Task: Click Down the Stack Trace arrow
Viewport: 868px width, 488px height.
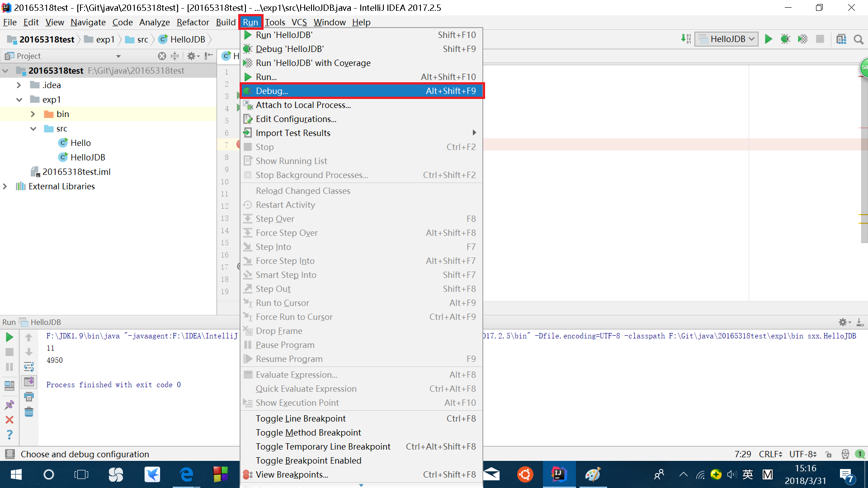Action: [29, 352]
